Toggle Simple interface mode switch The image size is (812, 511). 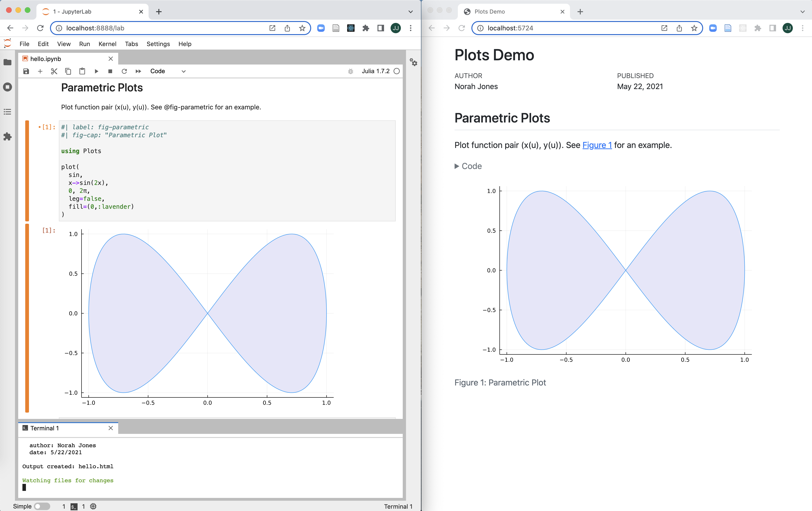click(x=42, y=506)
